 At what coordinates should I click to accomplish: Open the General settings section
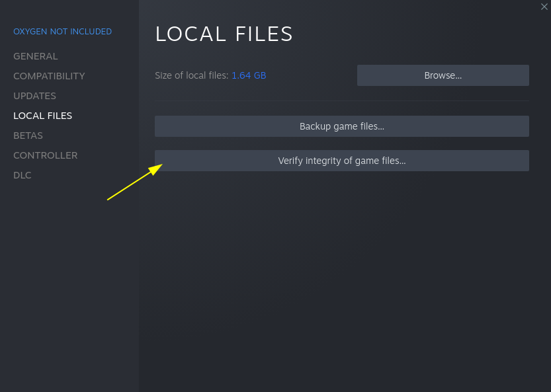(x=36, y=56)
